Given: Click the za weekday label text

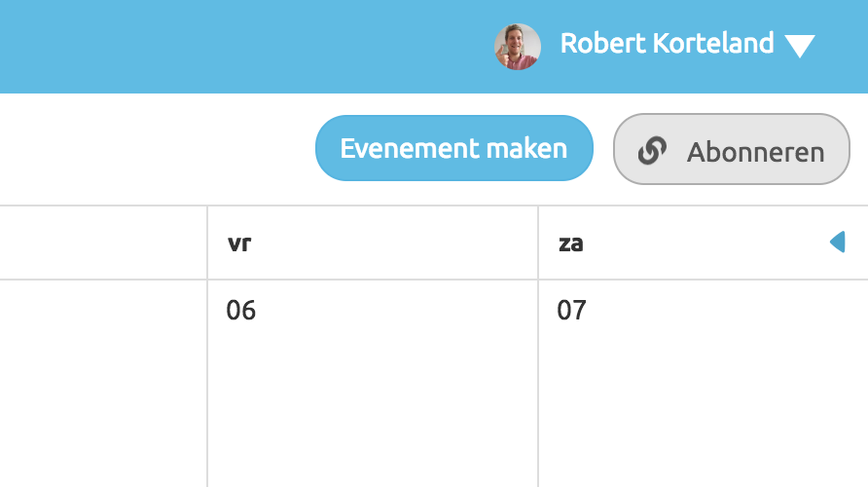Looking at the screenshot, I should coord(570,243).
